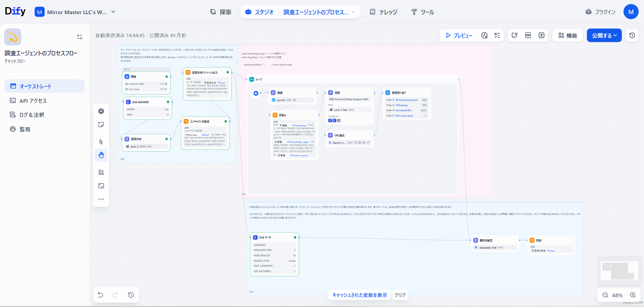644x307 pixels.
Task: Click the organize nodes icon
Action: click(101, 172)
